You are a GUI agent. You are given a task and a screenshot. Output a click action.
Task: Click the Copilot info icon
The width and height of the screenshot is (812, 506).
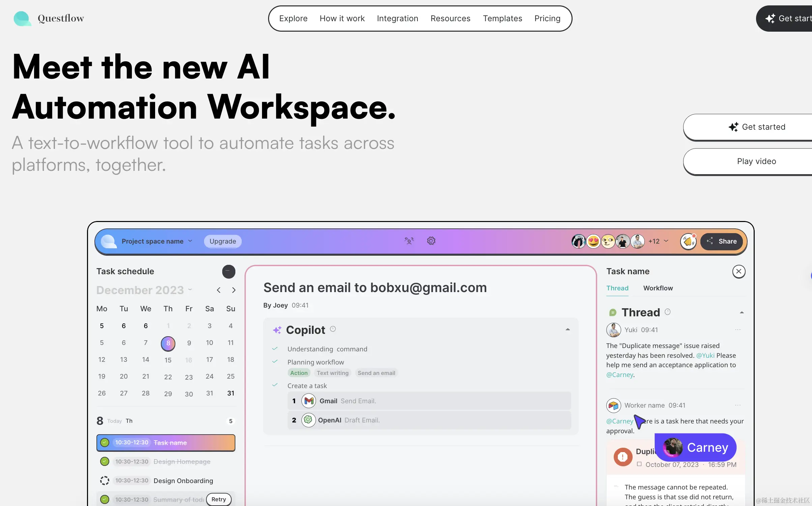click(333, 329)
